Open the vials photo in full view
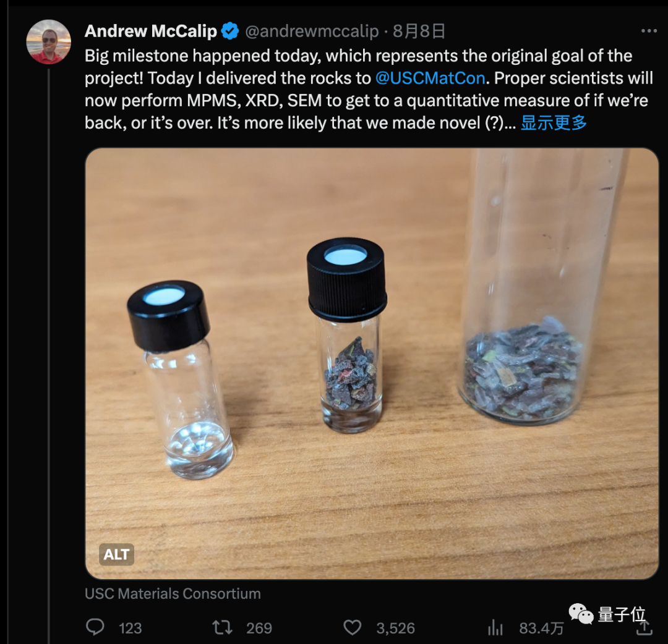The image size is (668, 644). (372, 363)
